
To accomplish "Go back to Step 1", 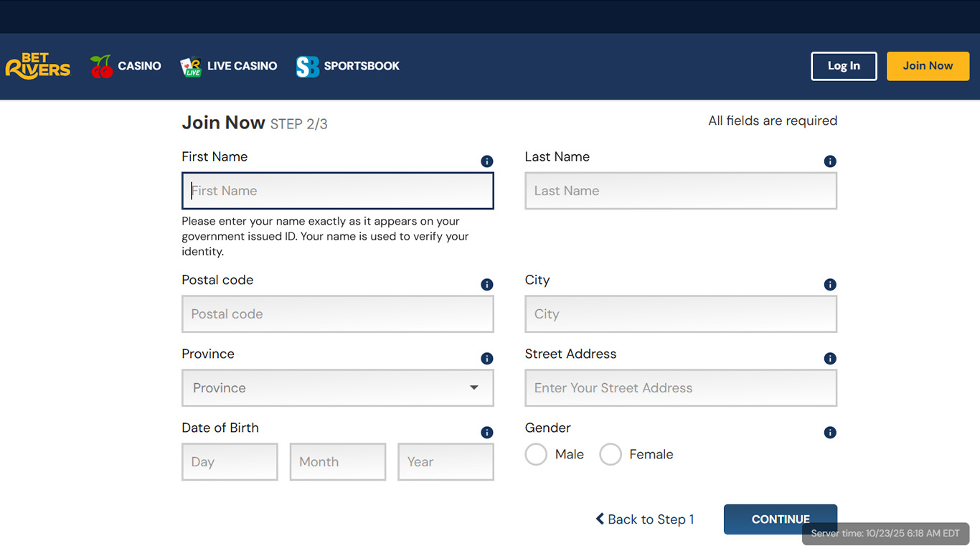I will pos(644,519).
